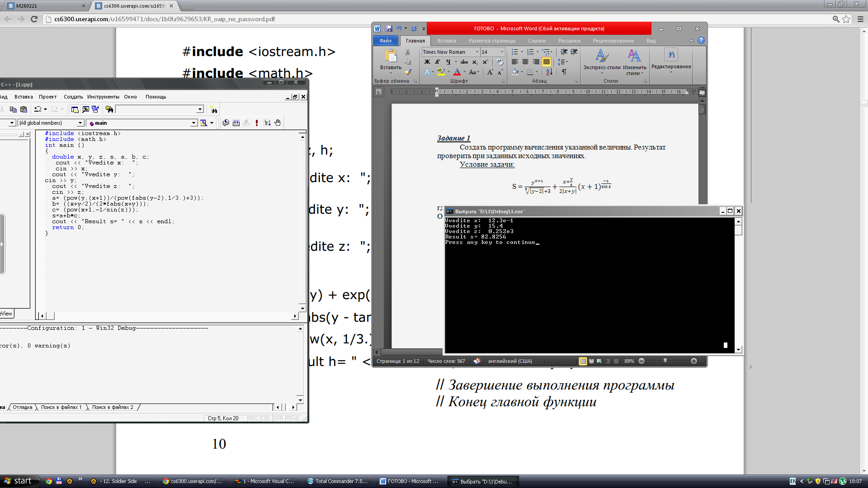The image size is (868, 488).
Task: Click the red Execute Program exclamation icon
Action: click(257, 122)
